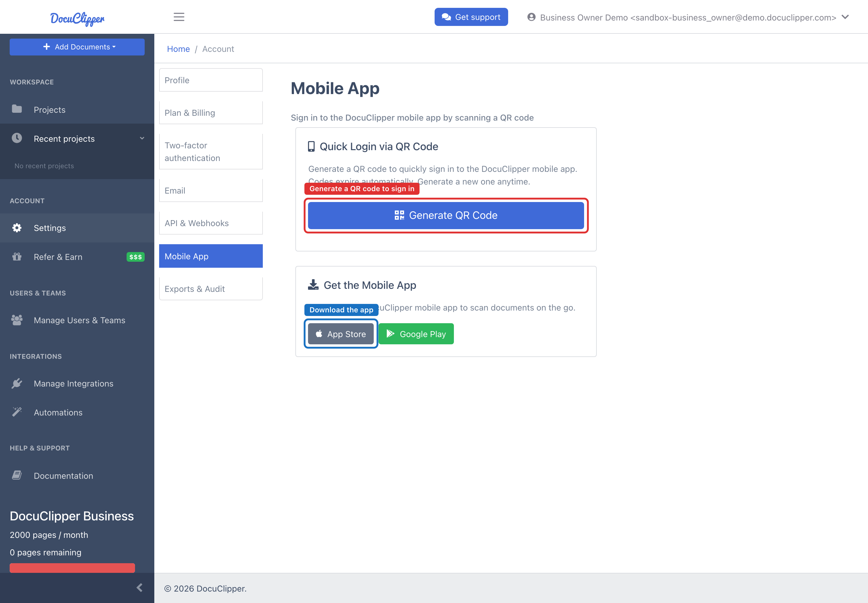
Task: Open Projects in the sidebar
Action: [77, 109]
